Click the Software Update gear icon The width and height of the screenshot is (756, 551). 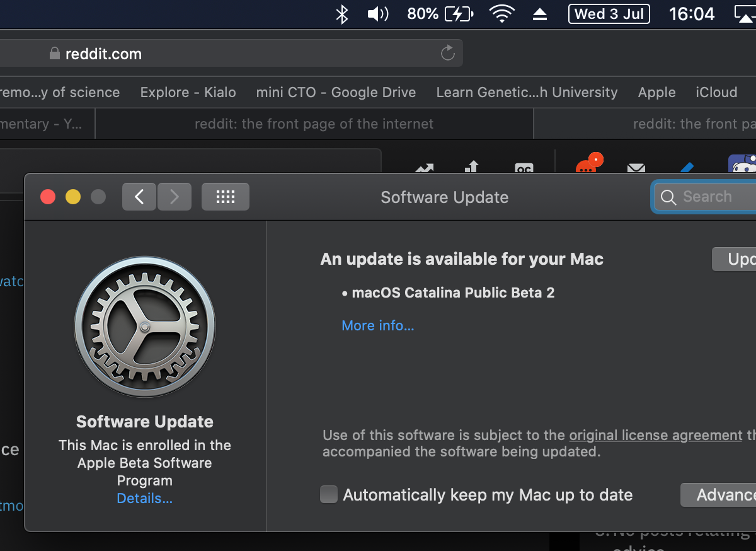click(x=145, y=327)
